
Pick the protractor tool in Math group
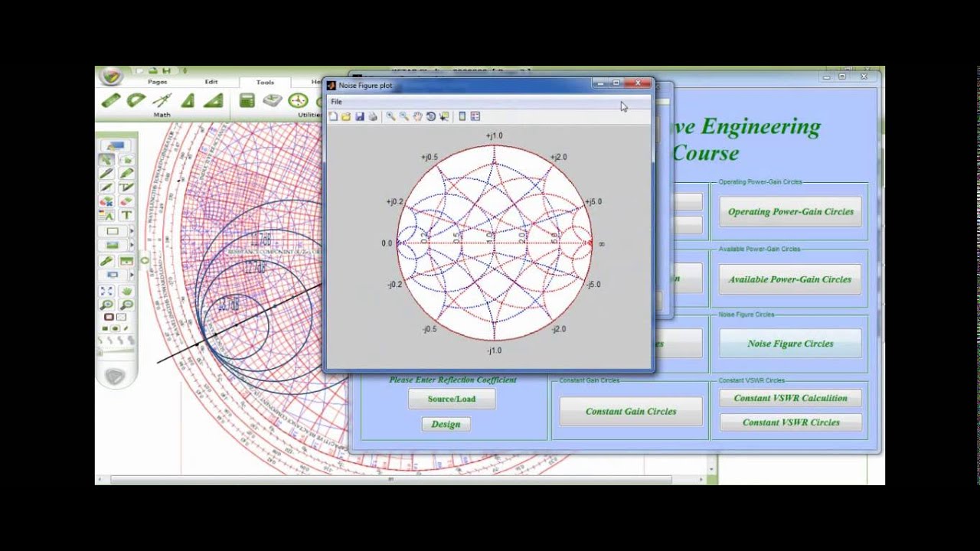(136, 100)
